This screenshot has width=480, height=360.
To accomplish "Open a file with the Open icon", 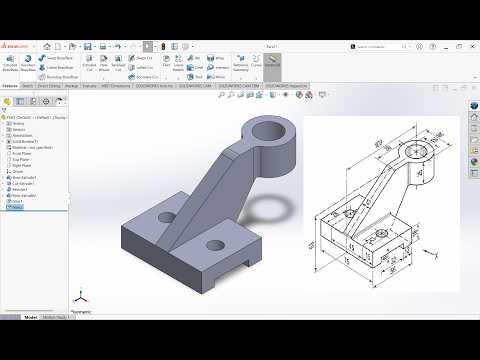I will coord(72,46).
